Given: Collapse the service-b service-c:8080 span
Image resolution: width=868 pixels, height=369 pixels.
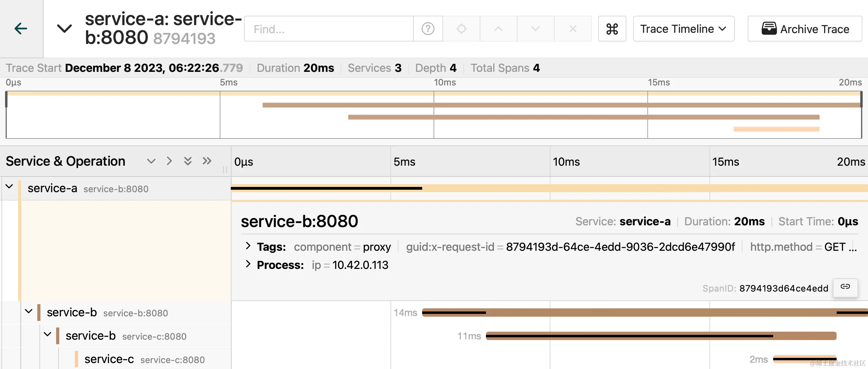Looking at the screenshot, I should [48, 334].
